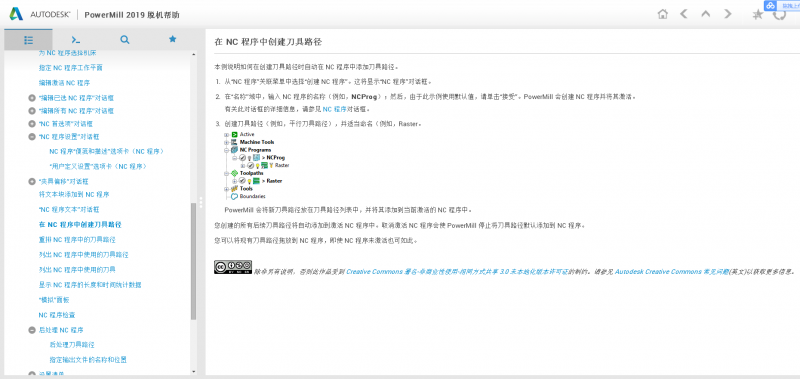Click the page heading 在 NC 程序中创建刀具路径

[x=268, y=41]
